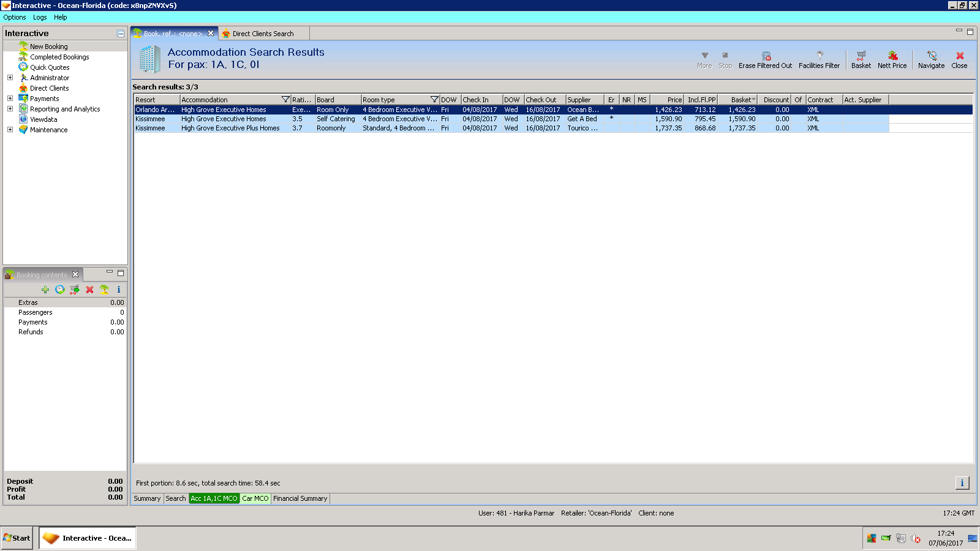Sort results by Resort column header
This screenshot has width=980, height=551.
point(157,100)
